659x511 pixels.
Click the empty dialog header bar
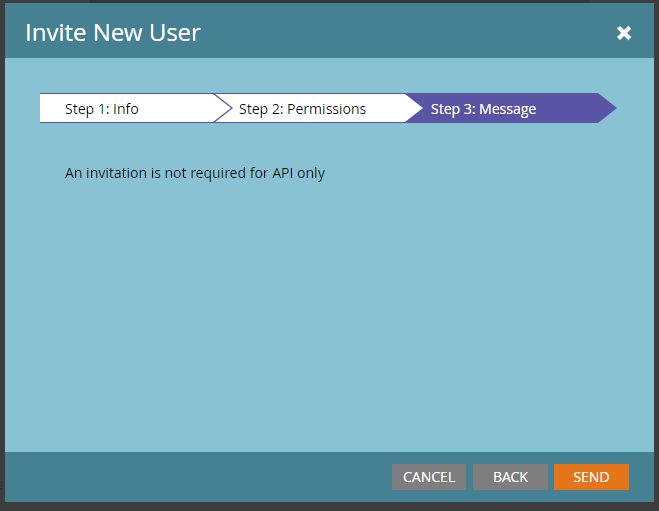click(x=400, y=32)
